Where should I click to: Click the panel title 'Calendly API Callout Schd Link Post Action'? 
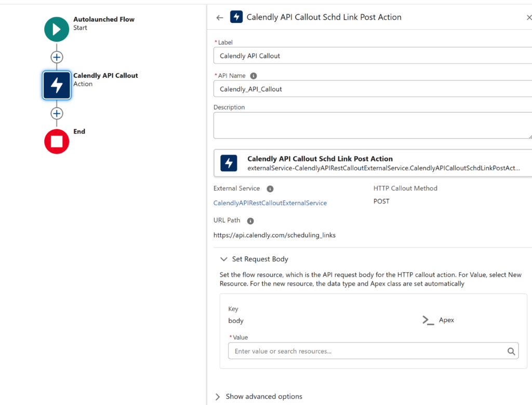pyautogui.click(x=324, y=17)
